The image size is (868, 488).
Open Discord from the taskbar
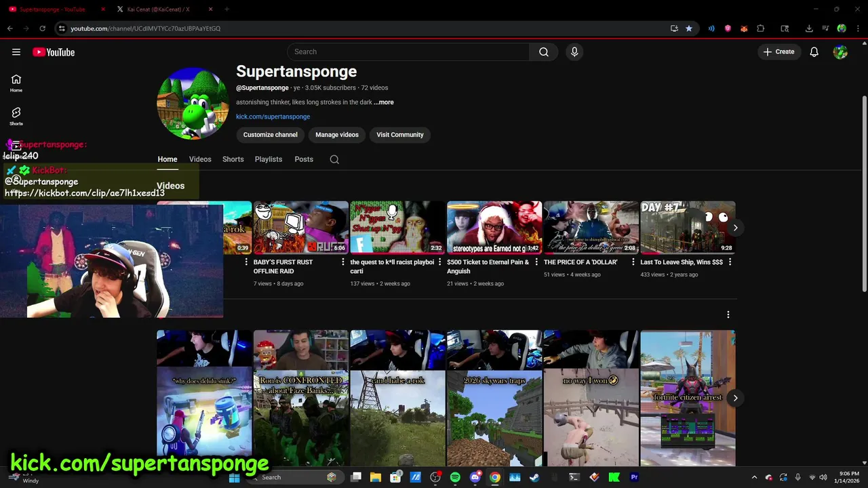click(x=475, y=477)
